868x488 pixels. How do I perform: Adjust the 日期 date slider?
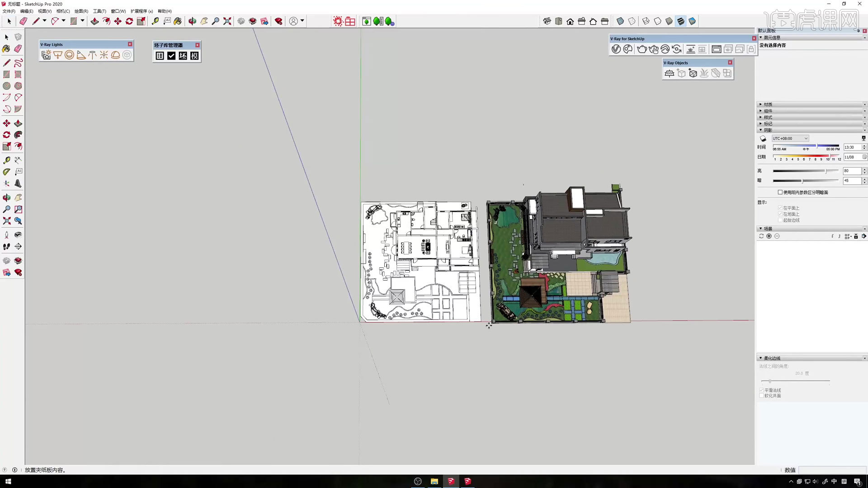point(806,155)
